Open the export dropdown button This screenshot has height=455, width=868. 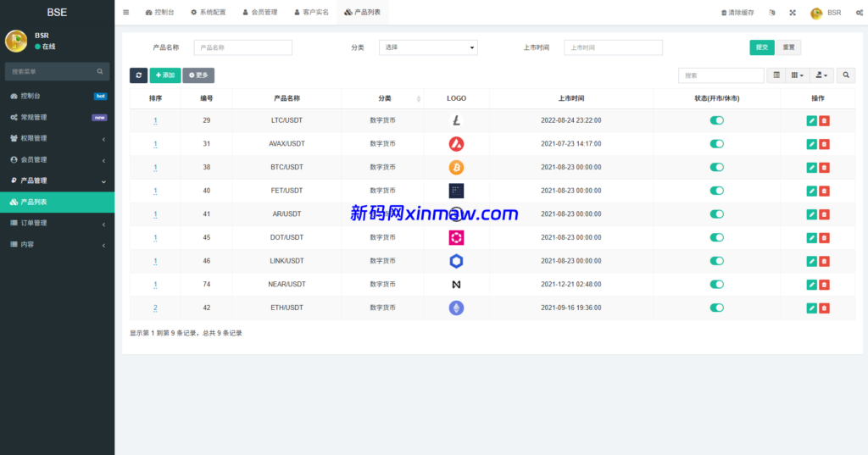(x=821, y=75)
